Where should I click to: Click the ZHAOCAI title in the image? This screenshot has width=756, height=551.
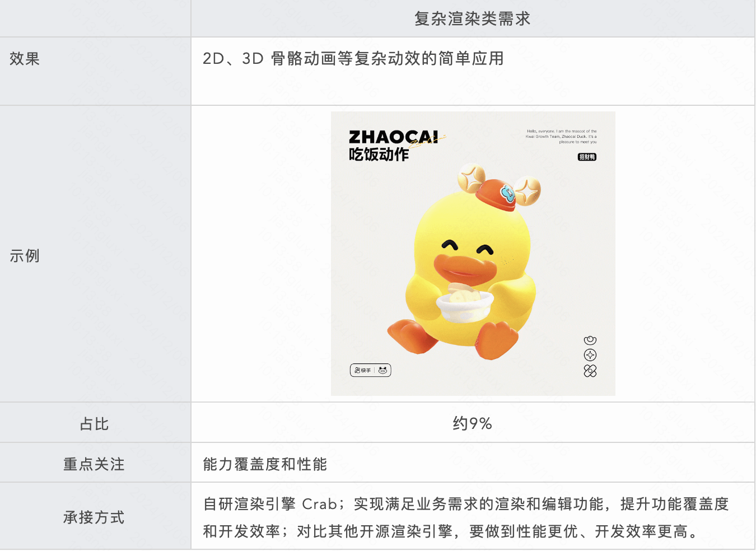tap(394, 137)
